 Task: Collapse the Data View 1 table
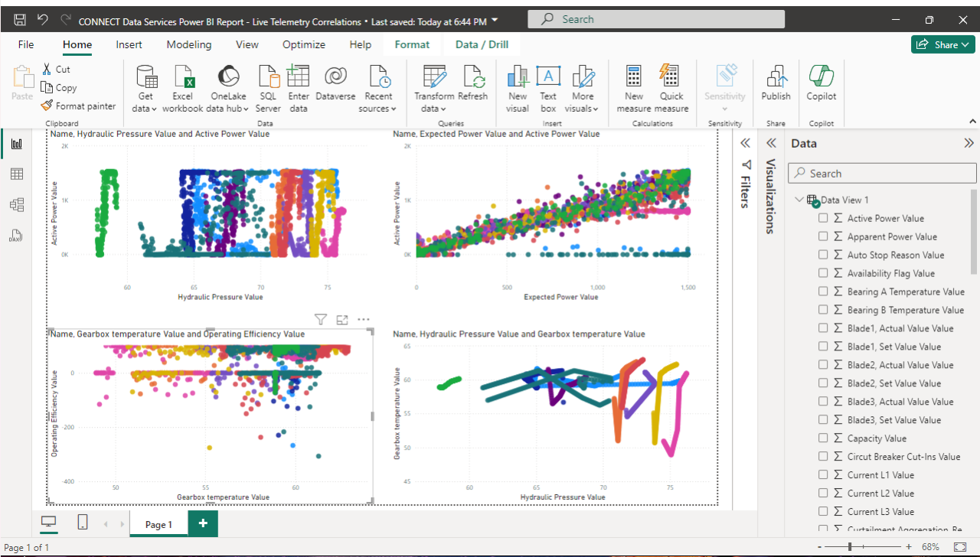tap(799, 200)
